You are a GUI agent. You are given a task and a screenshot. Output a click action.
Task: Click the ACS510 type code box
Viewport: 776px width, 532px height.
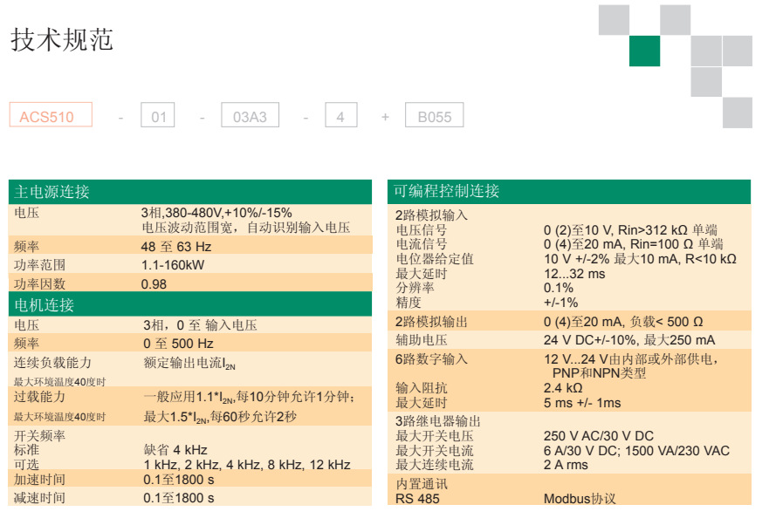click(x=51, y=115)
